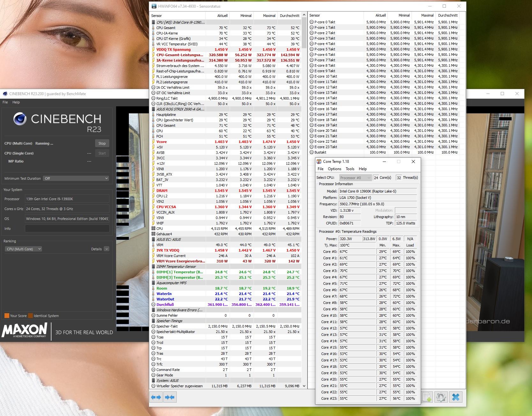The image size is (532, 416).
Task: Select DIMM Temperatur-Sensor group header
Action: (x=226, y=267)
